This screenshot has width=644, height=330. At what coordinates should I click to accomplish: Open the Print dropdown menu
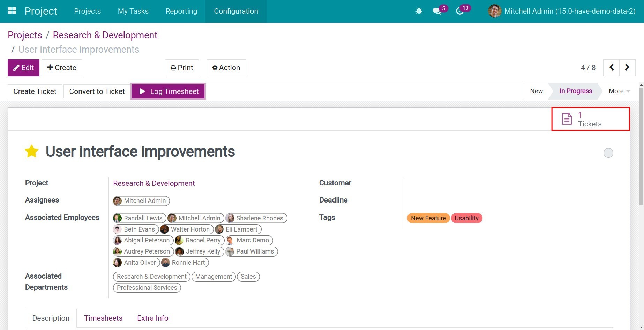(182, 68)
